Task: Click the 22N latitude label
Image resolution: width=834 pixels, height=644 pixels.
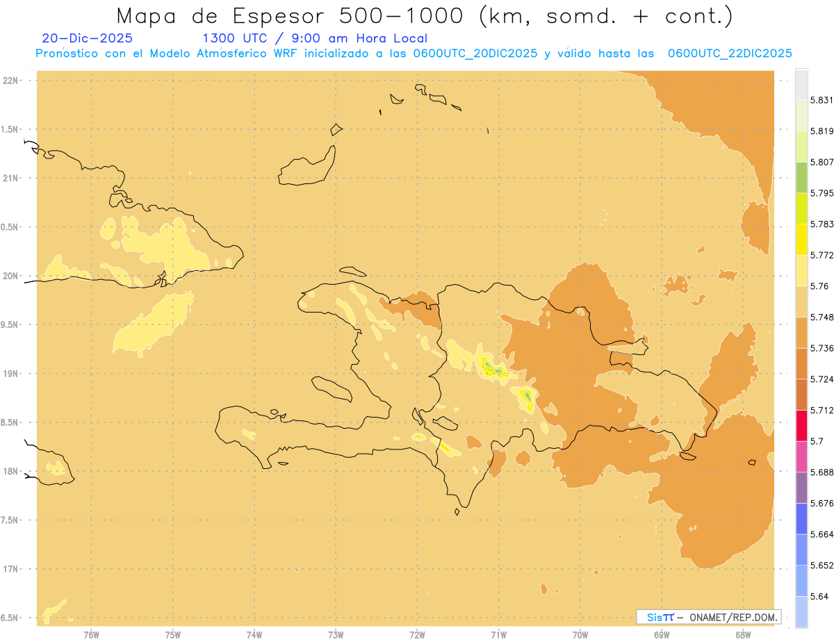Action: [x=10, y=81]
